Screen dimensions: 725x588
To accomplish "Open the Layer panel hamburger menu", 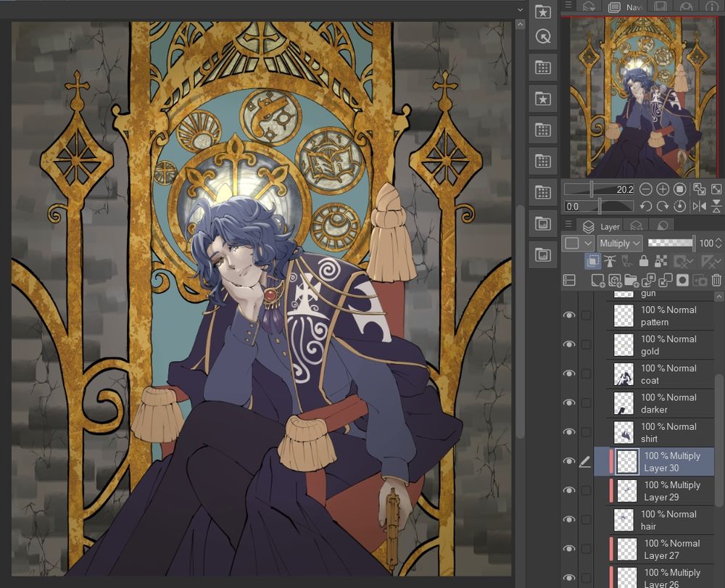I will coord(568,225).
